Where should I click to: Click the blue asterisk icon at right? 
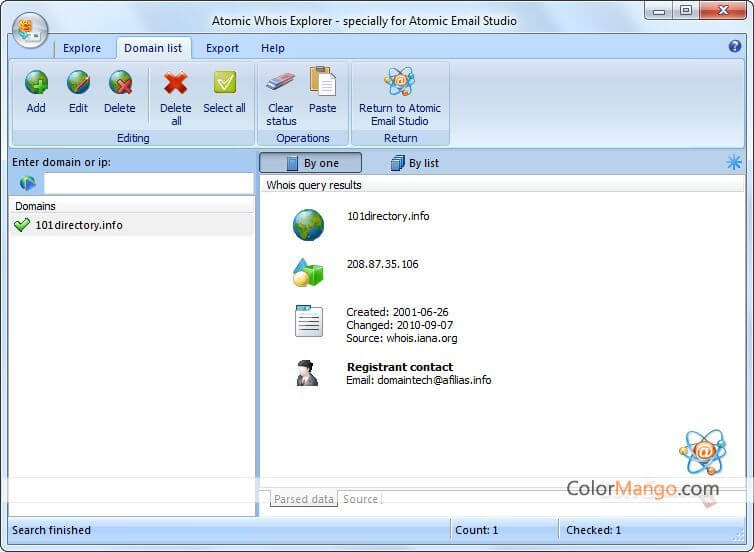(x=734, y=162)
